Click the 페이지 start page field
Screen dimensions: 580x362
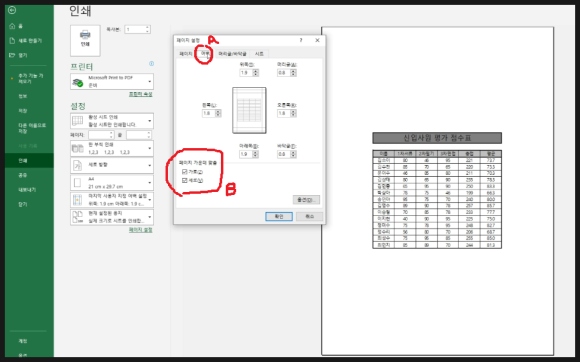pyautogui.click(x=98, y=135)
